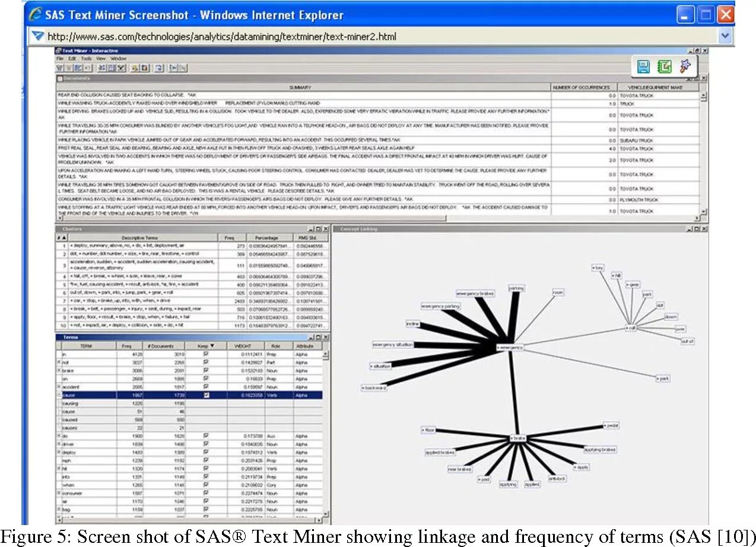Select the '+ brake' hub node
756x547 pixels.
click(518, 438)
